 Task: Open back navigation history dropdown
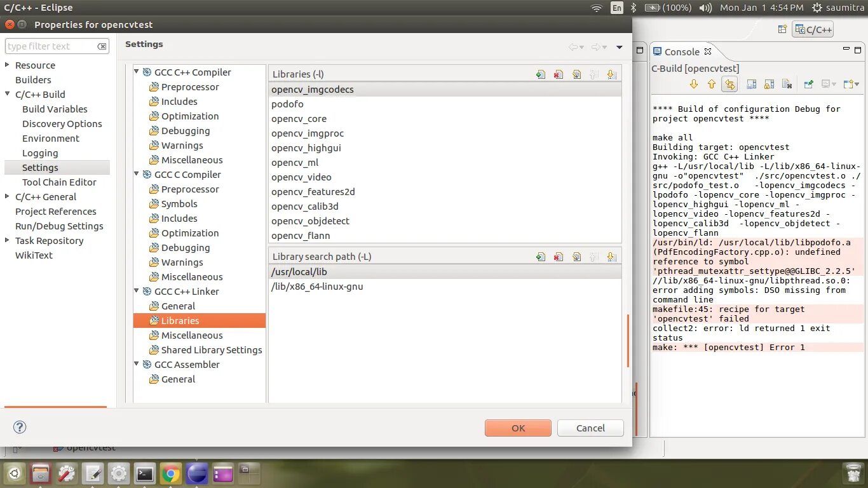[581, 47]
